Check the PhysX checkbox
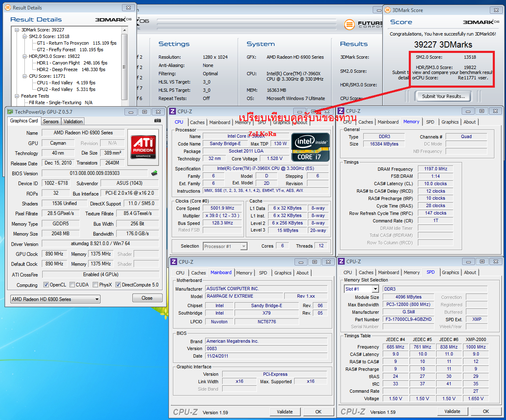This screenshot has height=420, width=506. pyautogui.click(x=96, y=285)
